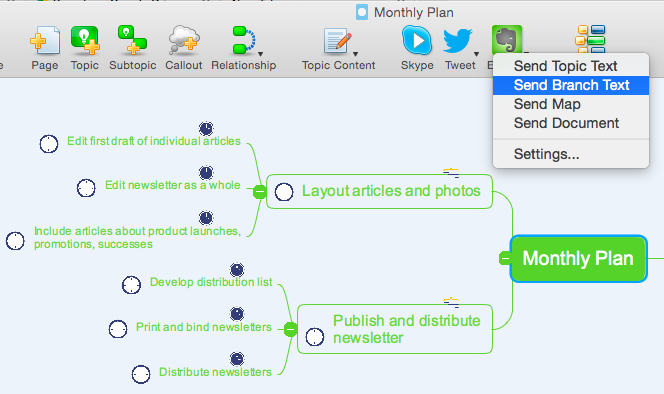Viewport: 664px width, 394px height.
Task: Select the Print and bind newsletters topic
Action: click(204, 327)
